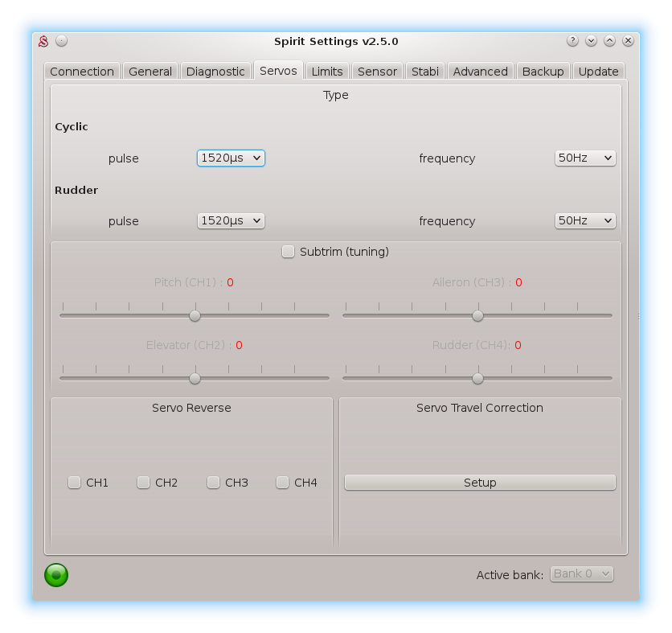Viewport: 672px width, 633px height.
Task: Reverse the CH4 servo checkbox
Action: (x=283, y=483)
